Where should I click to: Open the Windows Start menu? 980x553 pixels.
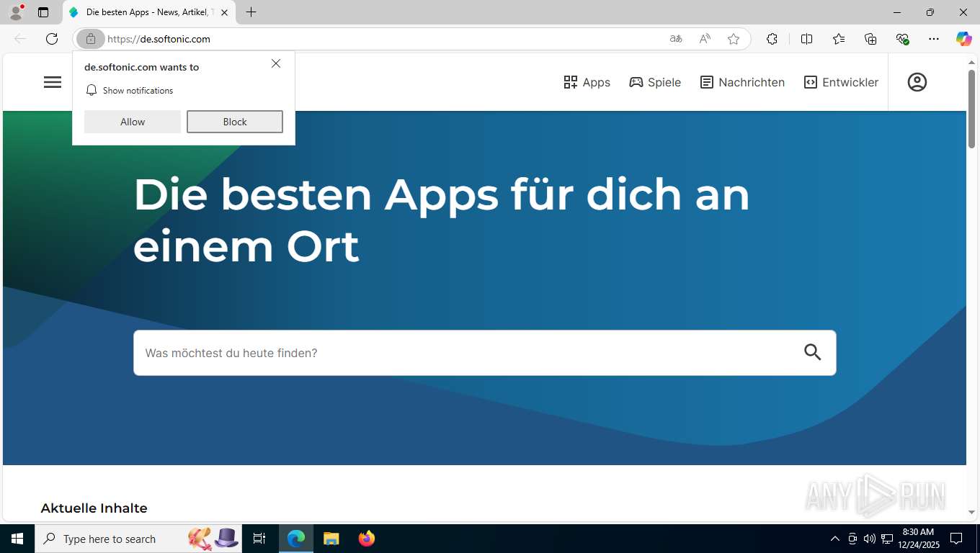click(17, 539)
